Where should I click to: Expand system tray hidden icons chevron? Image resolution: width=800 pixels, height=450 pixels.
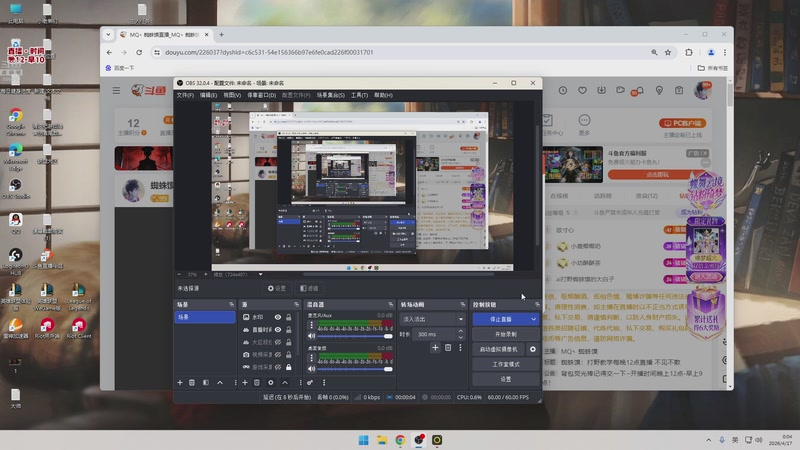pyautogui.click(x=708, y=440)
